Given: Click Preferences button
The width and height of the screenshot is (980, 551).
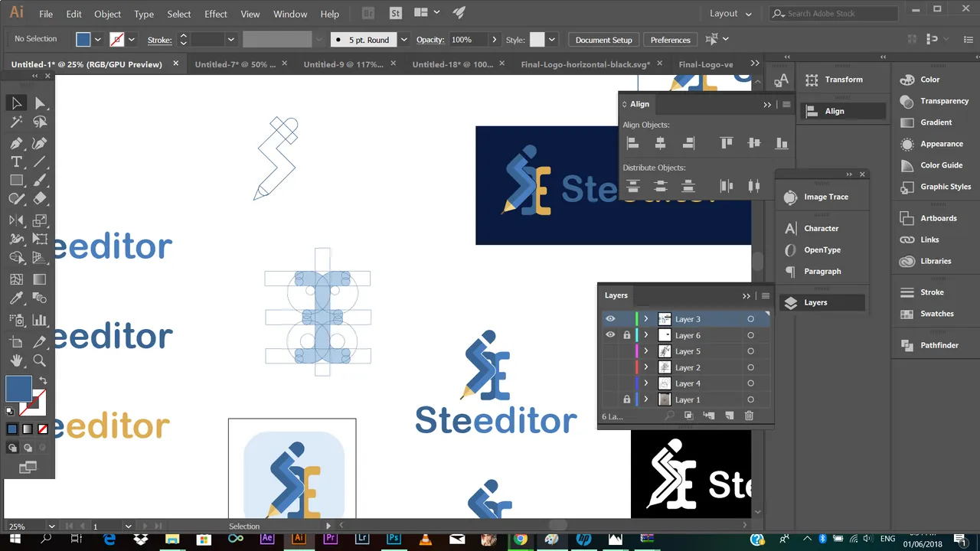Looking at the screenshot, I should pyautogui.click(x=671, y=40).
